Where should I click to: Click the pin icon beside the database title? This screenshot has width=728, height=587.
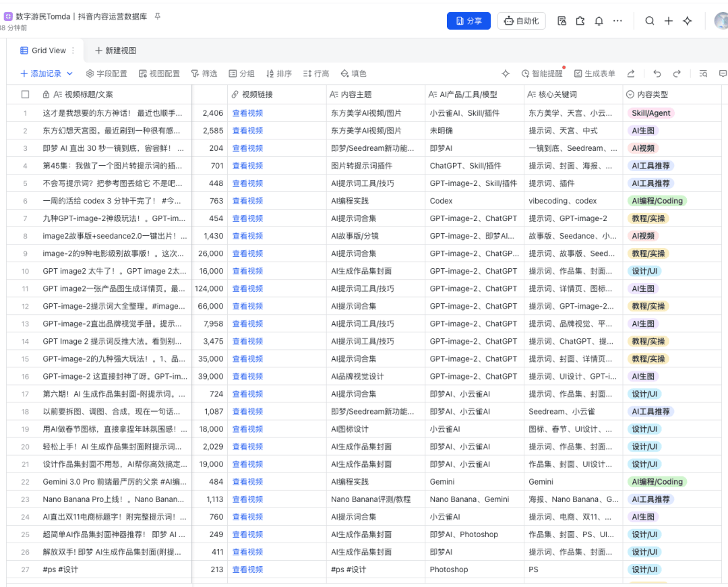click(x=157, y=16)
